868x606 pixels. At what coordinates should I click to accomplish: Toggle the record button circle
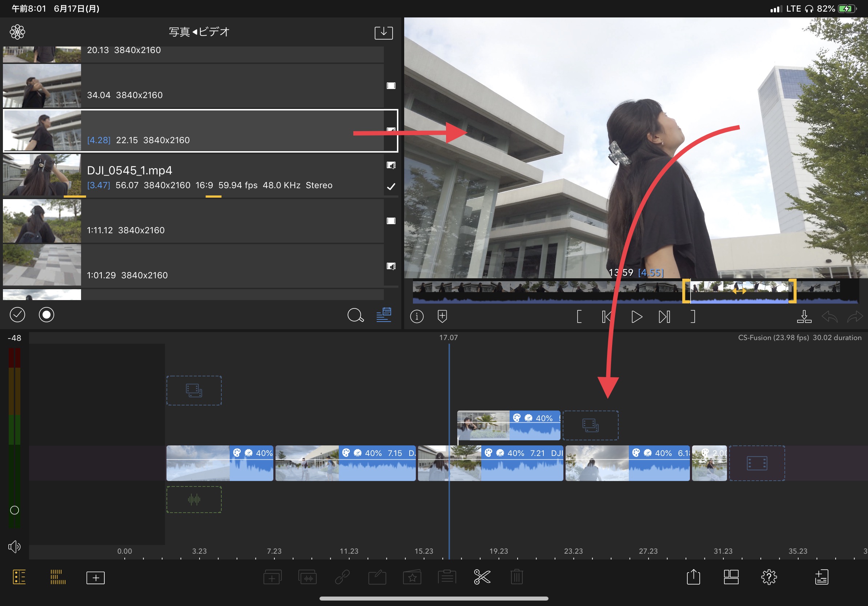point(47,315)
